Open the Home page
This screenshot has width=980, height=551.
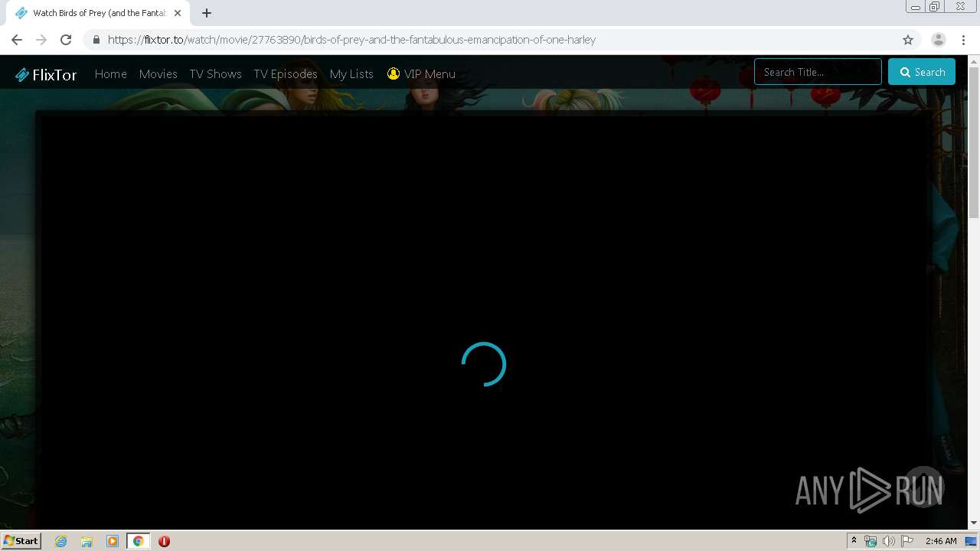coord(110,74)
